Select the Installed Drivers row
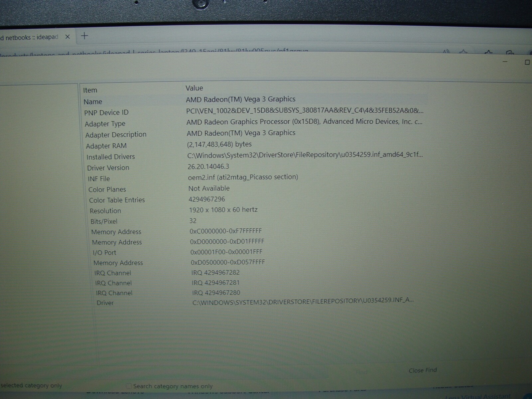 (x=254, y=156)
